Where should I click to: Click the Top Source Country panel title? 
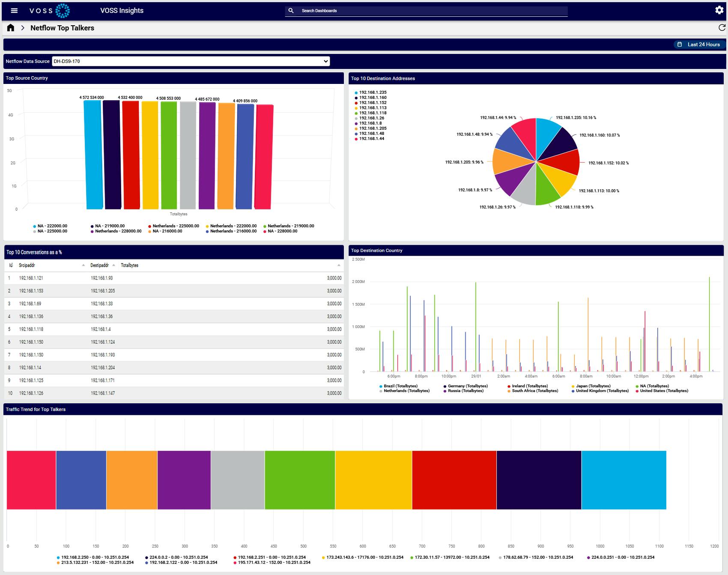(27, 78)
